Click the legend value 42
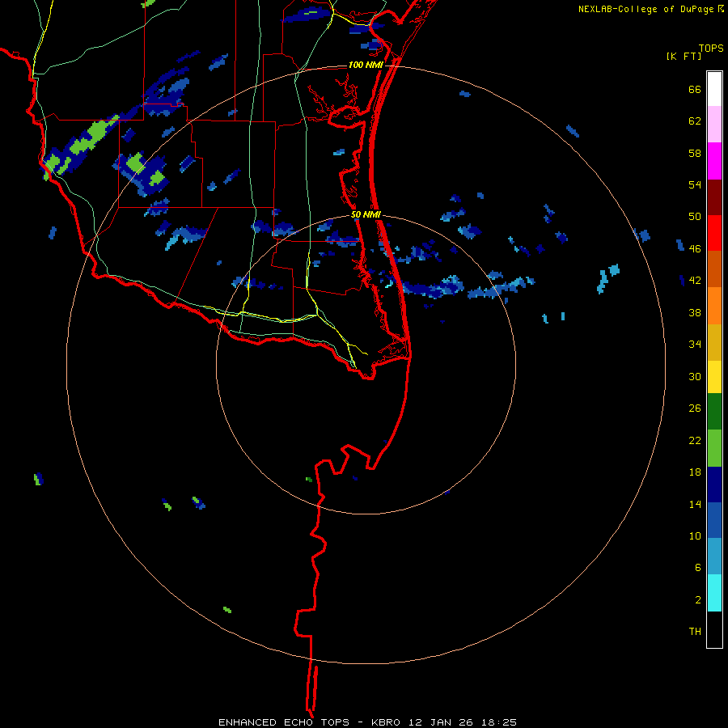This screenshot has height=728, width=728. tap(695, 281)
